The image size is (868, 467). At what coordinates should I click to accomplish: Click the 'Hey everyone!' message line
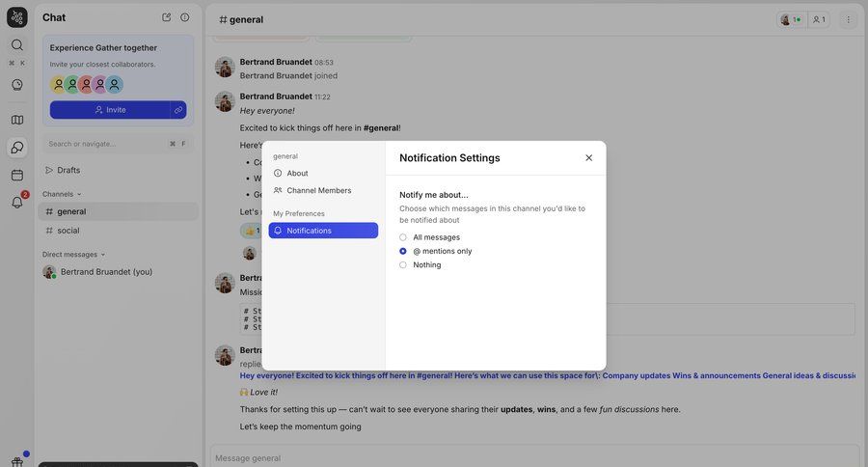267,111
